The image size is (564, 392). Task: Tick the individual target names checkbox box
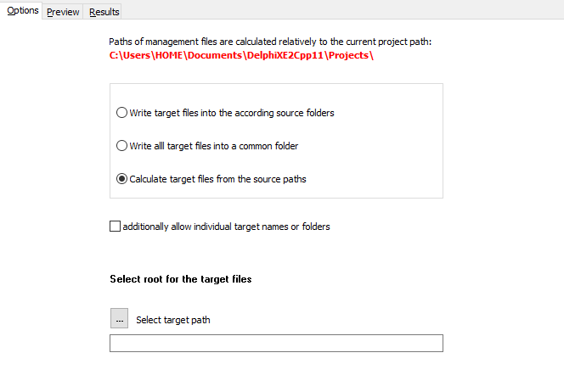pyautogui.click(x=116, y=227)
